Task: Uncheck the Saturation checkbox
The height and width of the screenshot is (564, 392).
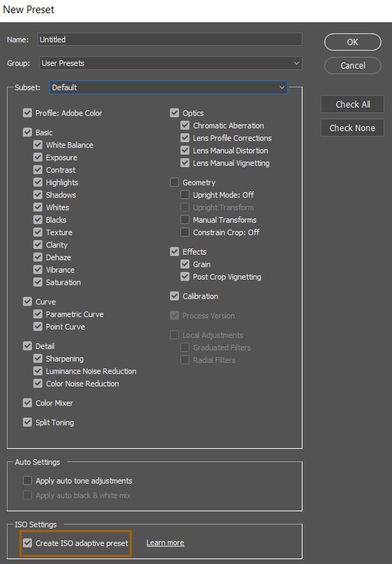Action: pyautogui.click(x=37, y=282)
